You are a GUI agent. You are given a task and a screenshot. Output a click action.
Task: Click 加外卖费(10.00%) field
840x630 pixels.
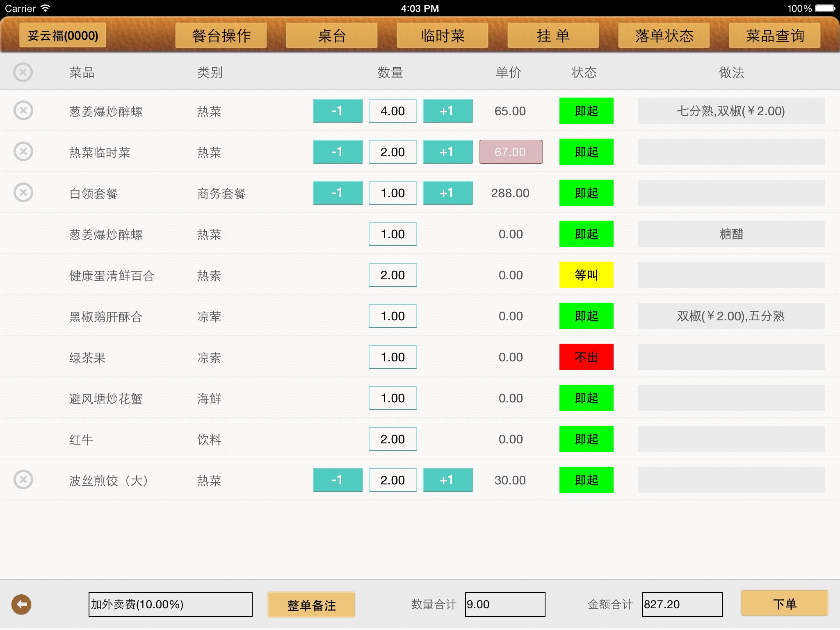point(170,604)
